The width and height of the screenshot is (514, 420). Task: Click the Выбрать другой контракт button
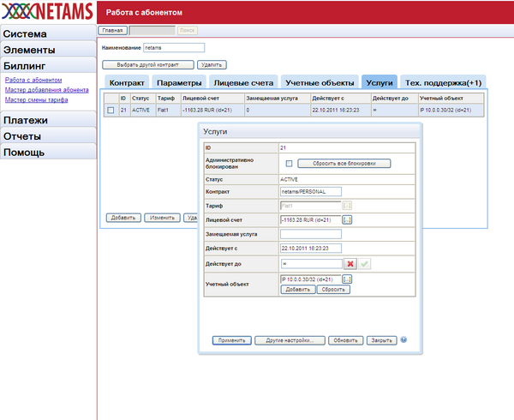click(x=147, y=64)
